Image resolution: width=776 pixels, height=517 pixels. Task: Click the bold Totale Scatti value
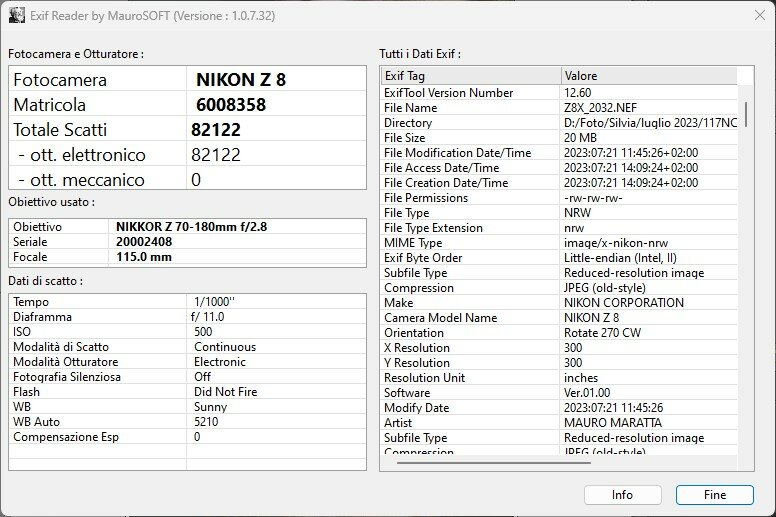tap(216, 130)
